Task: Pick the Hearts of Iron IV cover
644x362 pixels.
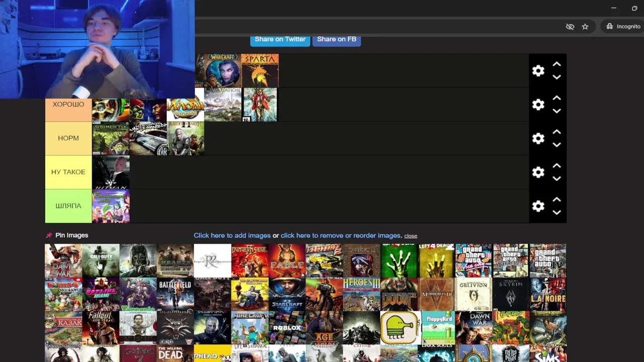Action: 175,260
